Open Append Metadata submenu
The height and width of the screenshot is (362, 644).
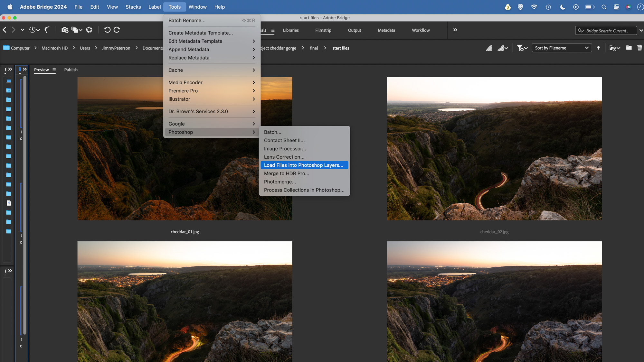(212, 50)
